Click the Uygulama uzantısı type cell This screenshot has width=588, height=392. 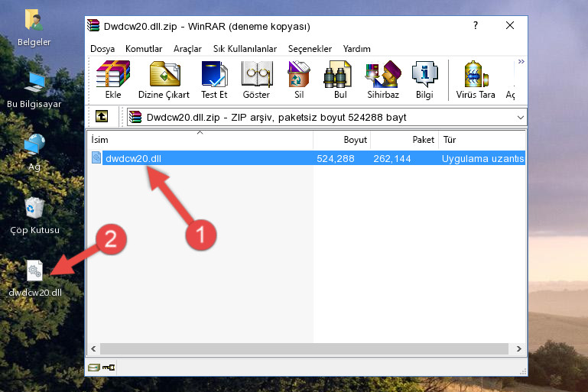[483, 158]
